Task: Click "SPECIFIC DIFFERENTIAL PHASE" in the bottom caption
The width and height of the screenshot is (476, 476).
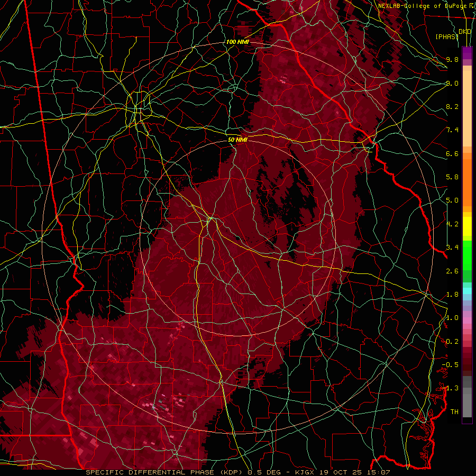Action: coord(150,472)
